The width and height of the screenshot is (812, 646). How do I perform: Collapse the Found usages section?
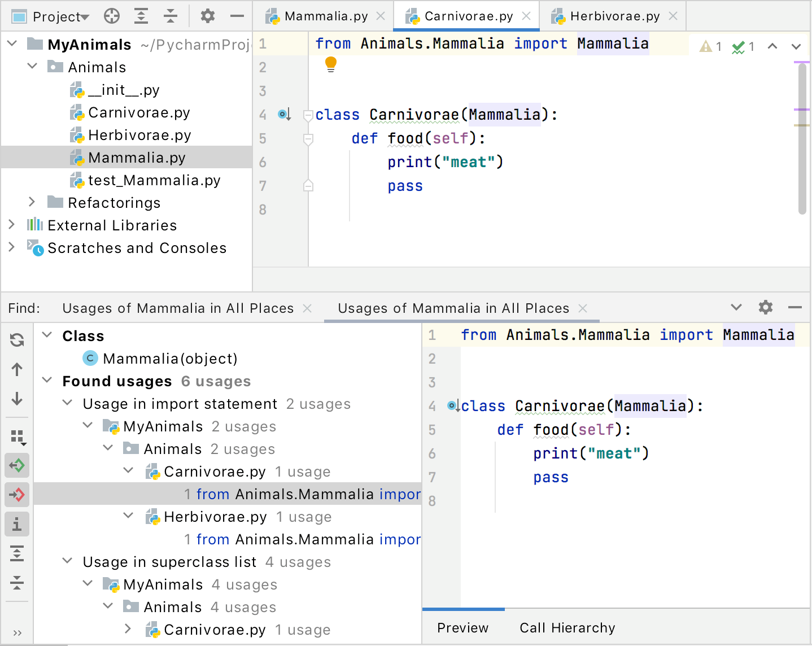point(47,381)
